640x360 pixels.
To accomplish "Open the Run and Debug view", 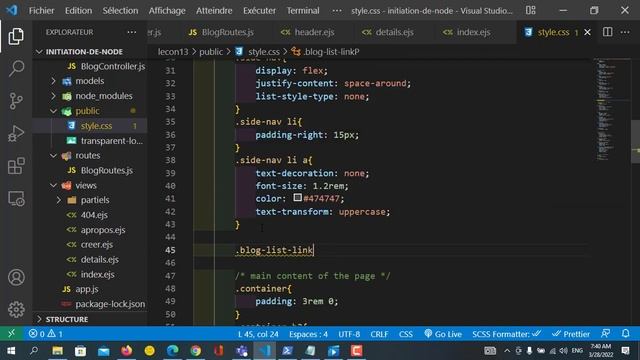I will point(16,133).
